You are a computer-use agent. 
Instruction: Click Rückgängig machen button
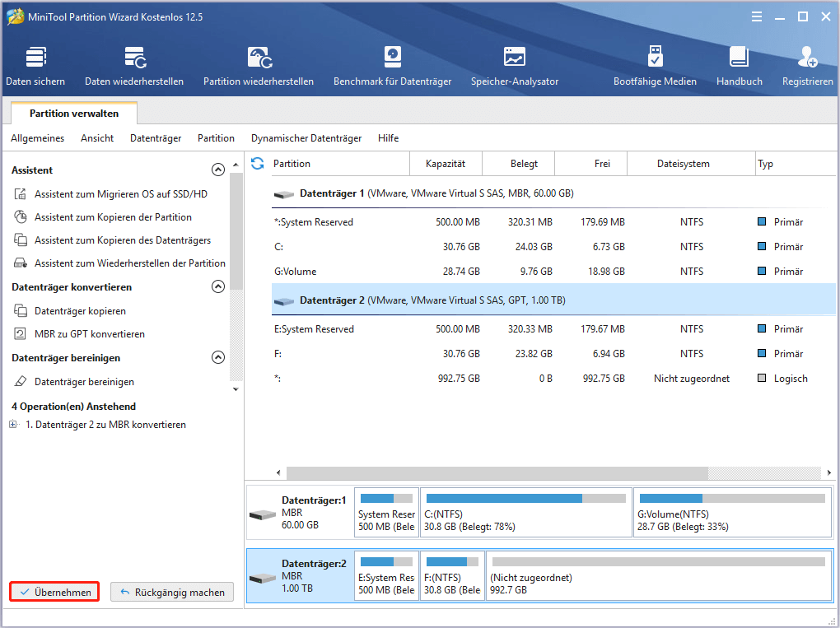tap(172, 592)
